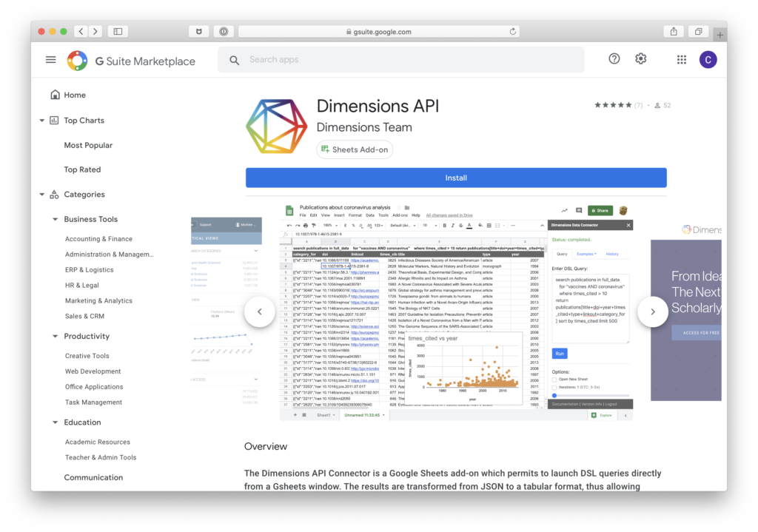Image resolution: width=758 pixels, height=532 pixels.
Task: Go to the Home page
Action: click(74, 95)
